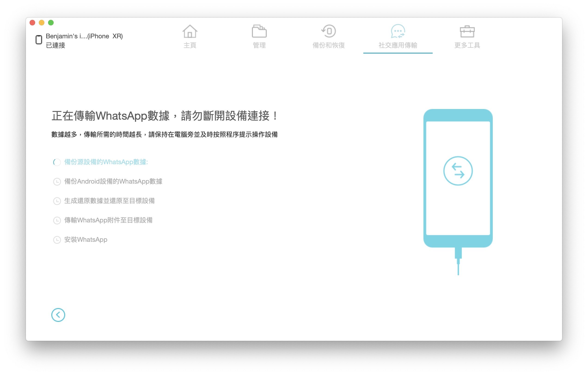The image size is (588, 375).
Task: Click the clock icon beside 生成還原數據並還原至目標設備
Action: click(x=57, y=201)
